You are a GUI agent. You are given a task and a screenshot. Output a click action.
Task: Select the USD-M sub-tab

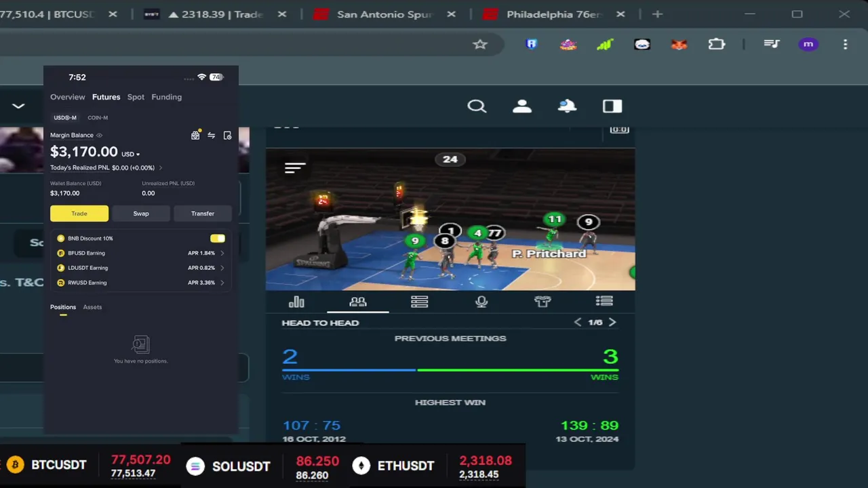click(65, 118)
